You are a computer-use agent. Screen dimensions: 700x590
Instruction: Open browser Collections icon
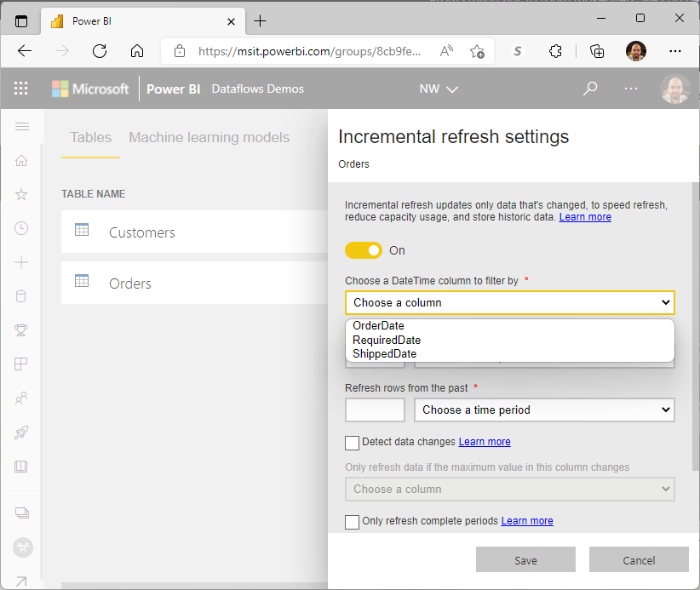pos(597,51)
